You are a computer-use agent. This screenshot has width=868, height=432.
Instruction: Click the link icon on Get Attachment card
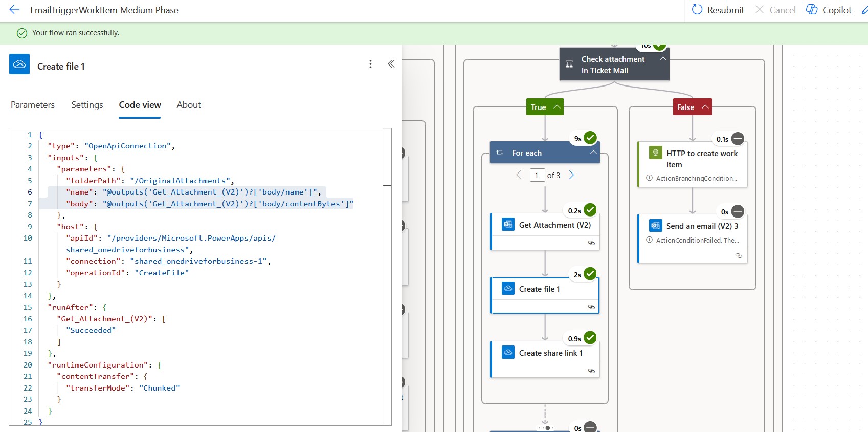pos(591,243)
